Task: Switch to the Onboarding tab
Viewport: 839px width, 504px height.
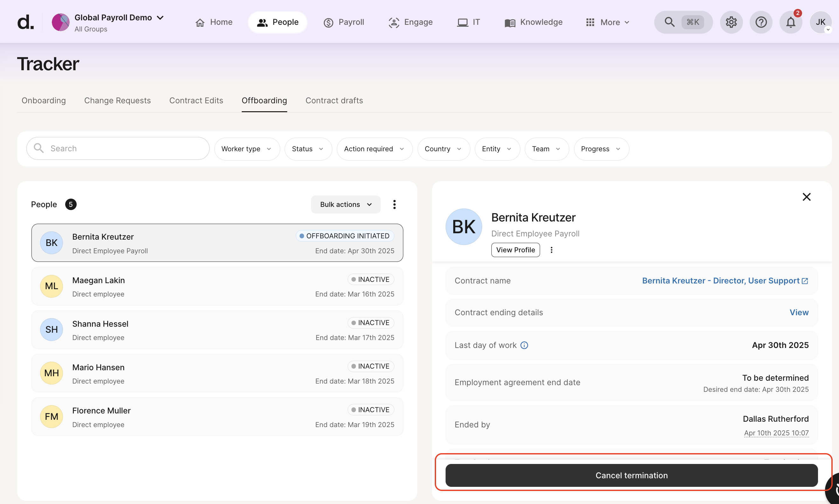Action: pos(44,100)
